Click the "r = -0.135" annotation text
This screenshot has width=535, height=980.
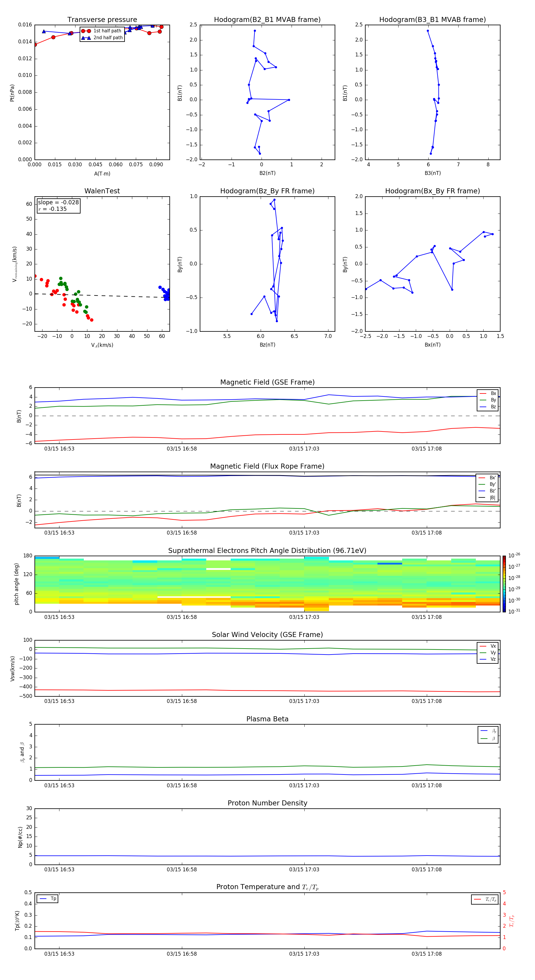[53, 209]
